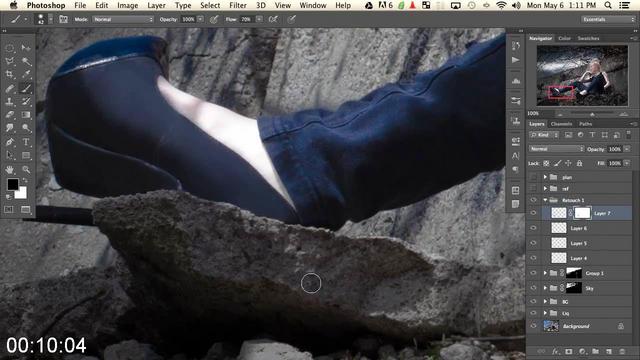Open the brush panel toggle in options bar
Viewport: 640px width, 360px height.
[63, 19]
